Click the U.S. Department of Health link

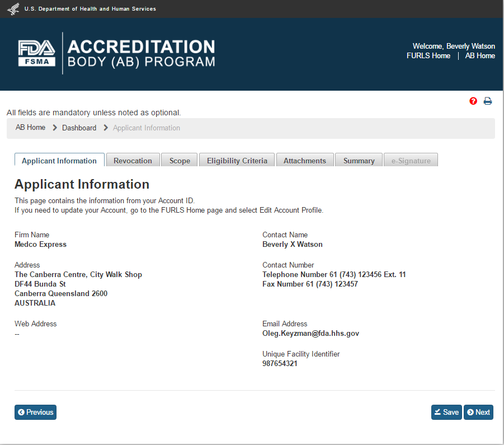click(x=90, y=9)
